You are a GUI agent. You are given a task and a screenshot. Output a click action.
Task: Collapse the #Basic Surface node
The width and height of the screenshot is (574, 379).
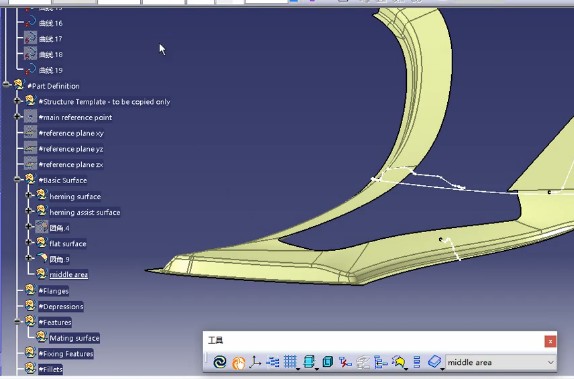(x=17, y=179)
